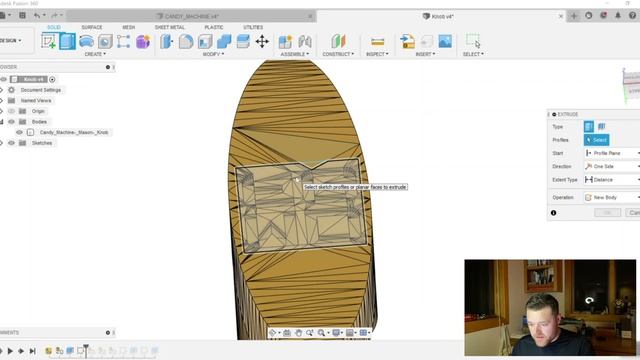The height and width of the screenshot is (360, 640).
Task: Toggle visibility of Sketches folder
Action: click(x=11, y=143)
